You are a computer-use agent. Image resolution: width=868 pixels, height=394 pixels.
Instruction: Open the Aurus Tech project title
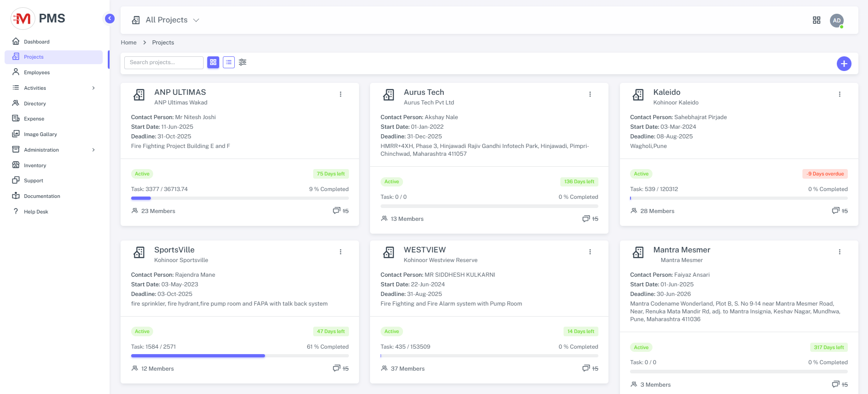tap(424, 92)
